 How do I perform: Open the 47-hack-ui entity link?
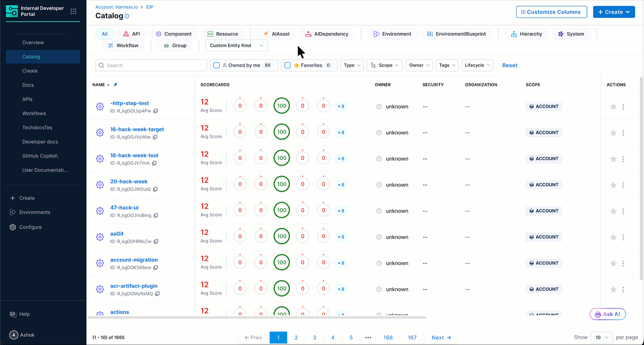pyautogui.click(x=124, y=208)
